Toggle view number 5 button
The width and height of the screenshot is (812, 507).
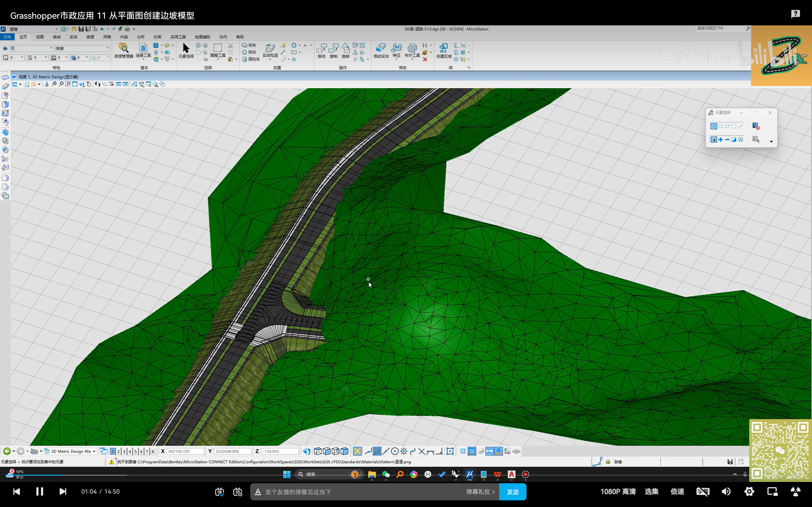(135, 451)
